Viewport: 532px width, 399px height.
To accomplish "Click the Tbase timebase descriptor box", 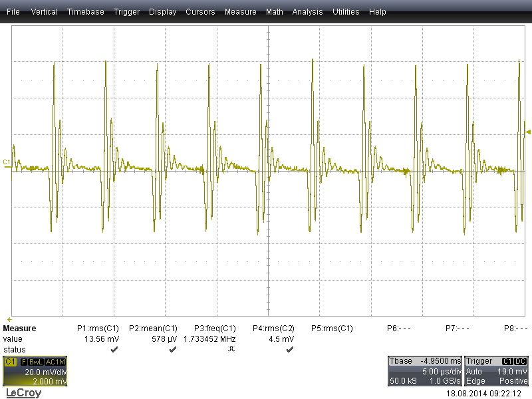I will coord(425,371).
